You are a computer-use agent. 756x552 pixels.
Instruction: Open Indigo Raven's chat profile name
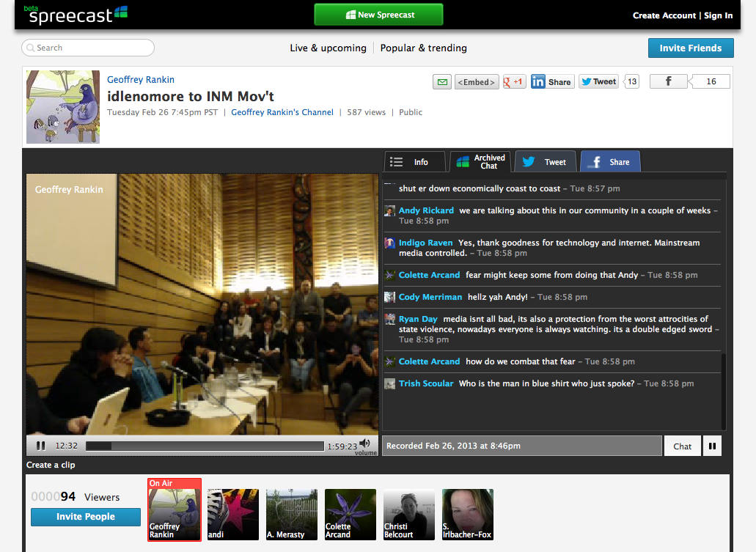426,243
